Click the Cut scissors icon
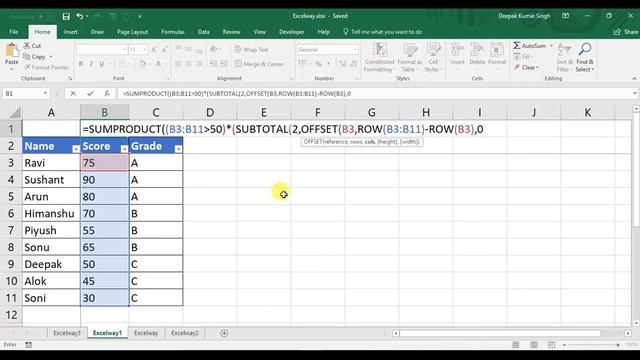 [27, 45]
